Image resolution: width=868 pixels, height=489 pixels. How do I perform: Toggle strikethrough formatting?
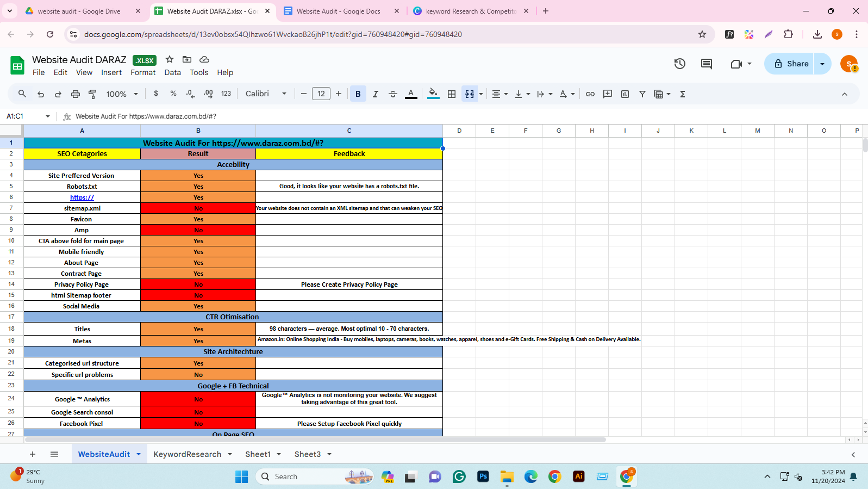point(393,94)
